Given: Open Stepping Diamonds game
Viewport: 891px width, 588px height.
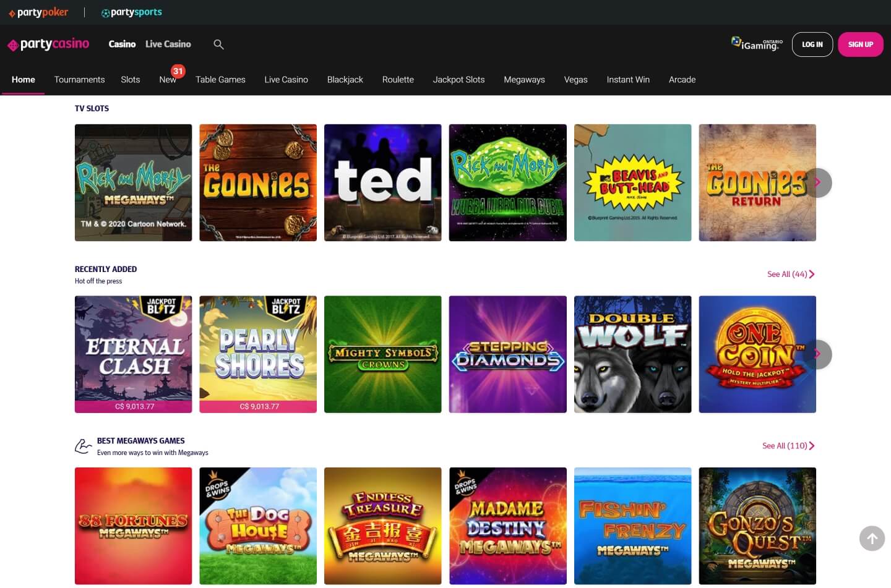Looking at the screenshot, I should pyautogui.click(x=508, y=354).
